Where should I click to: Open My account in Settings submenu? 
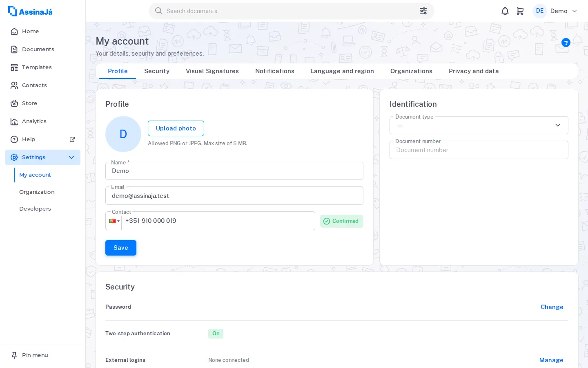pos(35,175)
